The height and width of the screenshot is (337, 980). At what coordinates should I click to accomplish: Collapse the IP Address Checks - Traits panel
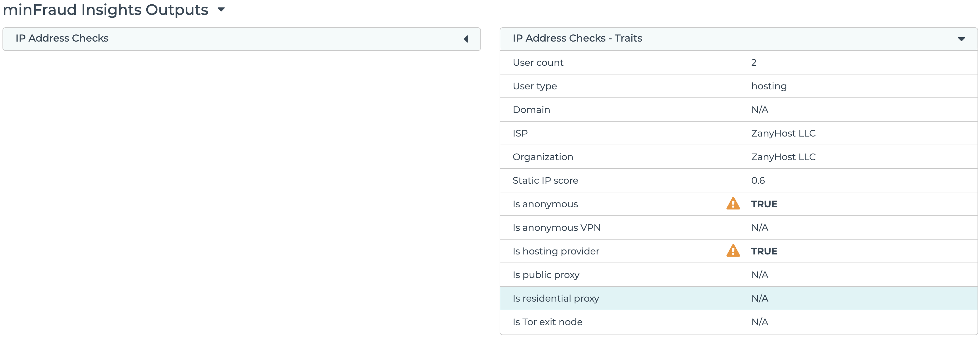tap(961, 39)
